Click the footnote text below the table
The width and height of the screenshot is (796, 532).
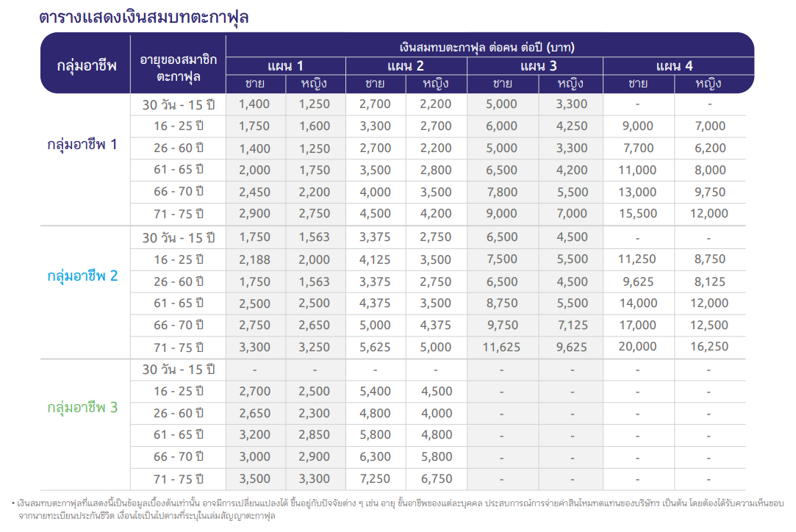[x=397, y=509]
